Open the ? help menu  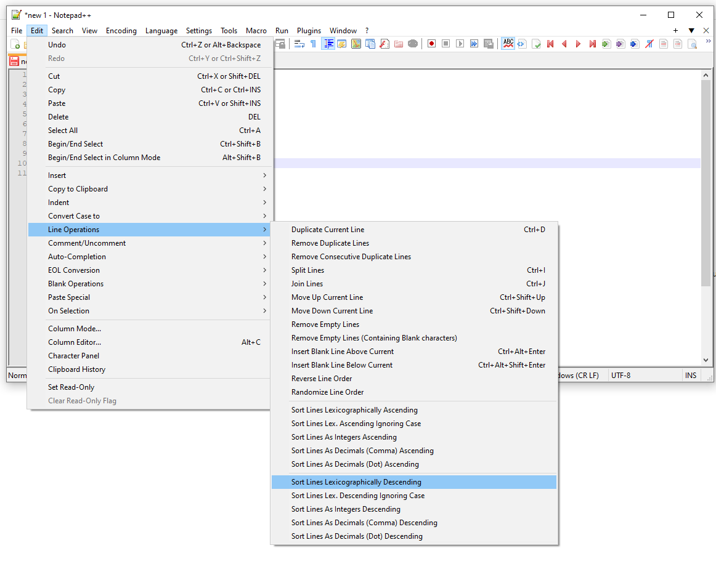click(x=367, y=31)
